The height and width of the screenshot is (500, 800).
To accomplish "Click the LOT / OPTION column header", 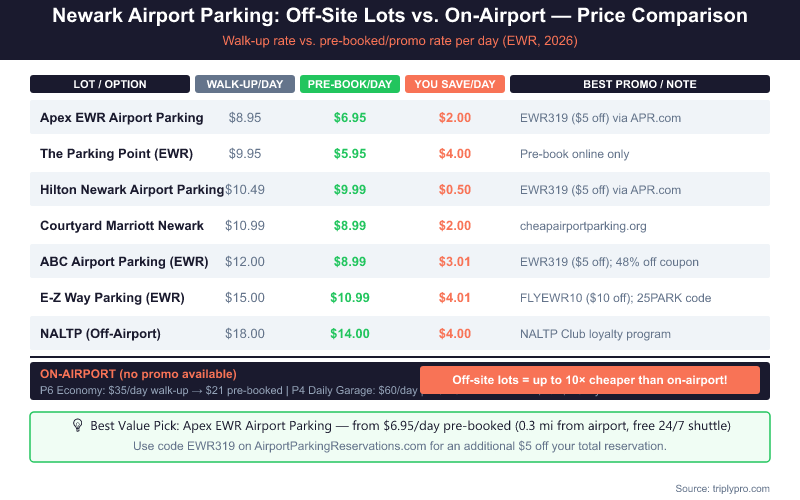I will pos(110,84).
